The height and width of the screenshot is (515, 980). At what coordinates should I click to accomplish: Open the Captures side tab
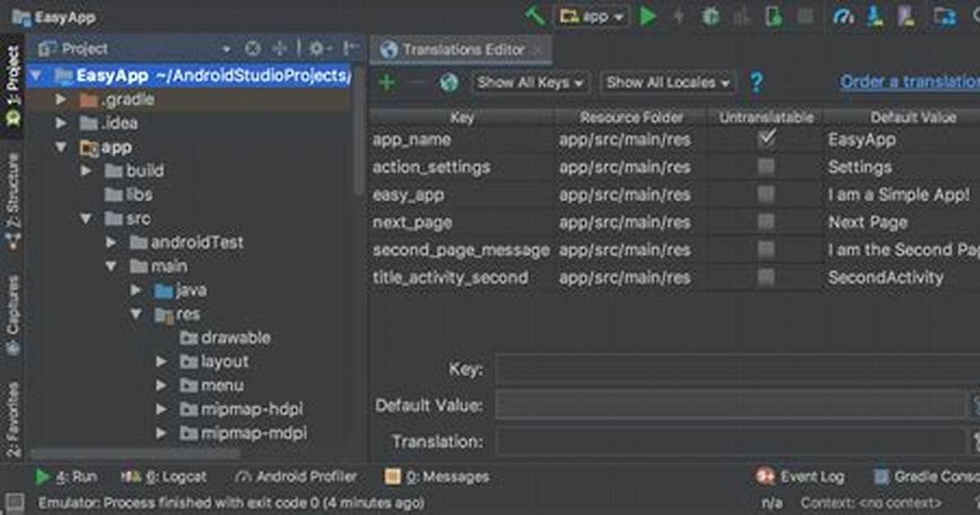point(13,315)
